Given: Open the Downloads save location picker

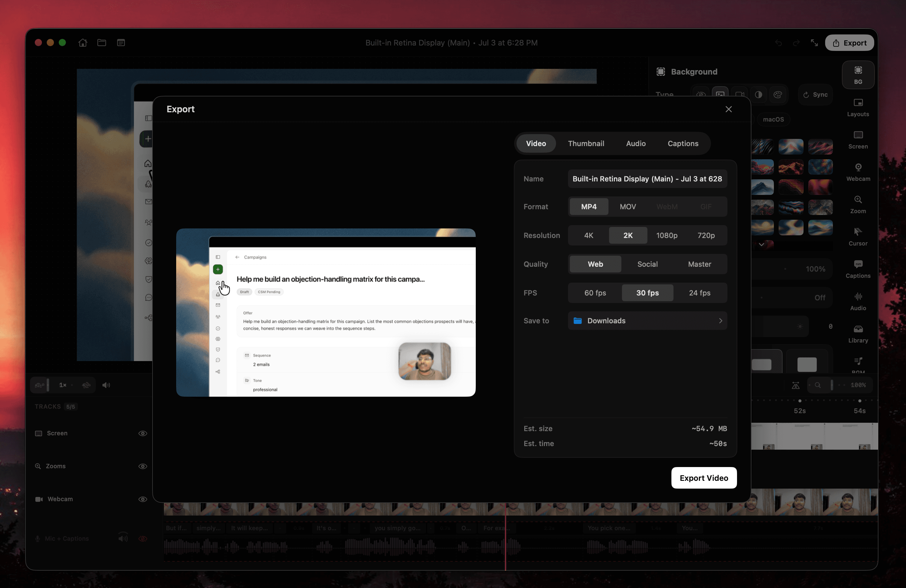Looking at the screenshot, I should 647,321.
